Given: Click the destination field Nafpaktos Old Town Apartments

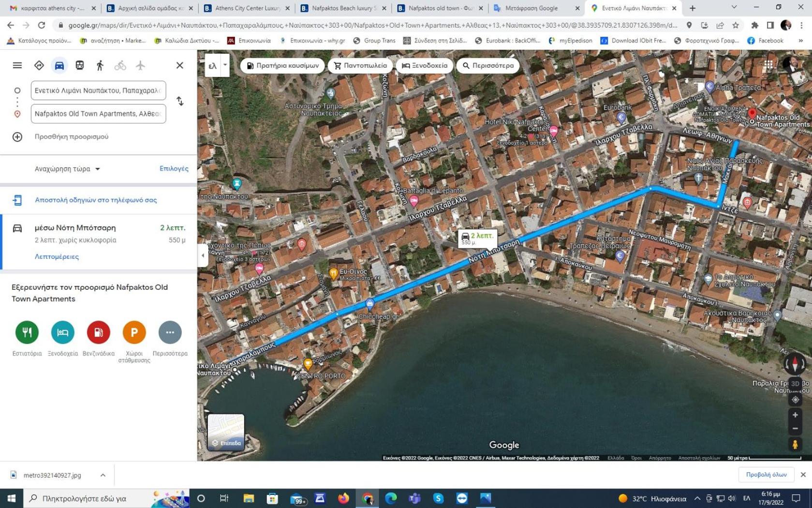Looking at the screenshot, I should (99, 114).
